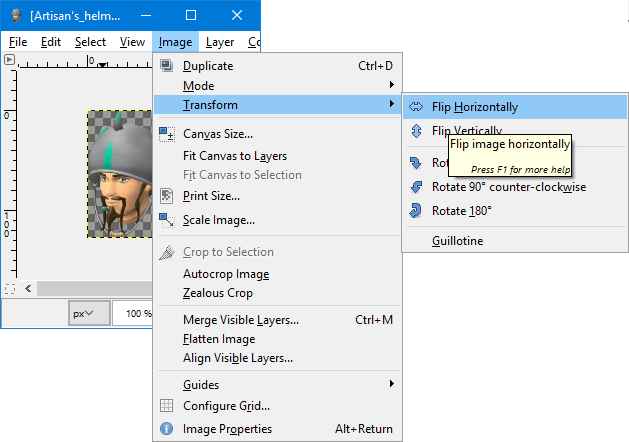The width and height of the screenshot is (629, 442).
Task: Select Flatten Image
Action: pyautogui.click(x=218, y=339)
